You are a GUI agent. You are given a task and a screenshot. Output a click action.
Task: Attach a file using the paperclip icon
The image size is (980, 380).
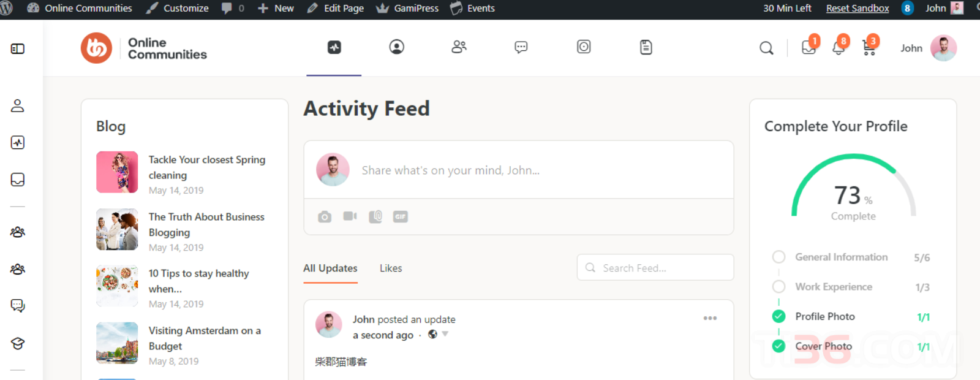pyautogui.click(x=375, y=216)
